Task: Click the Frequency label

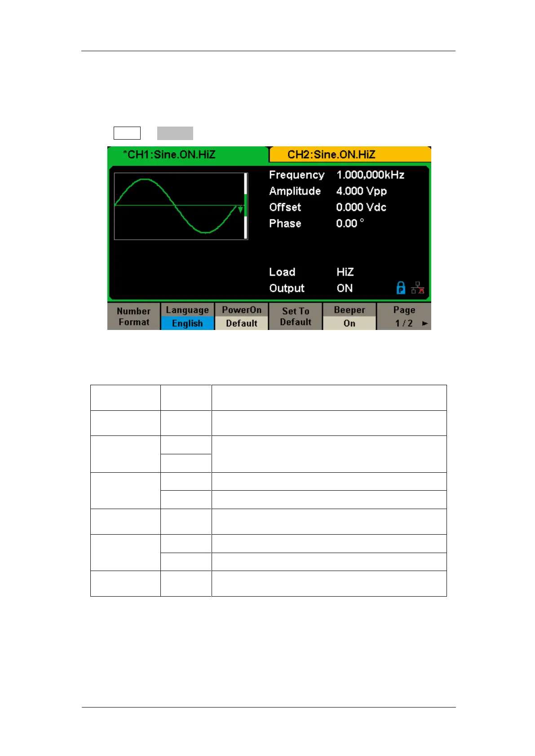Action: [296, 175]
